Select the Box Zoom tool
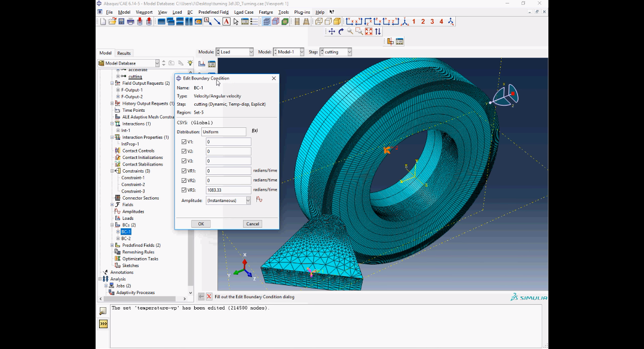644x349 pixels. click(359, 31)
